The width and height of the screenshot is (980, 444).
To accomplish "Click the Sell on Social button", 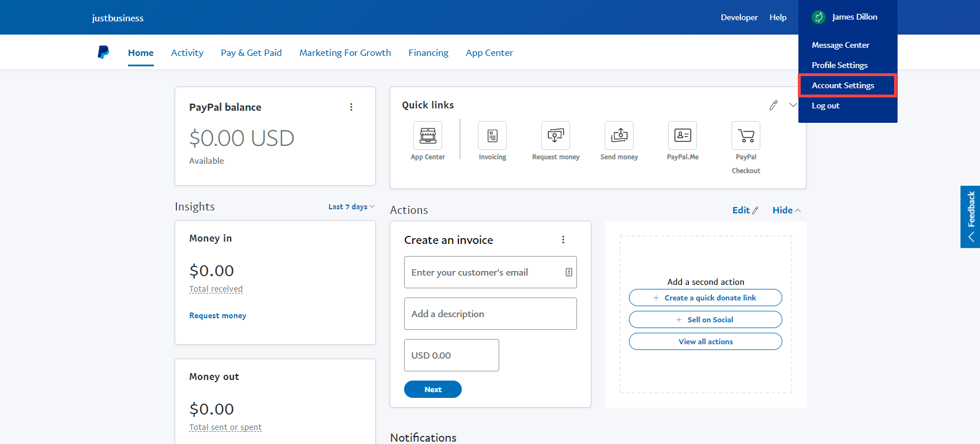I will [x=706, y=319].
